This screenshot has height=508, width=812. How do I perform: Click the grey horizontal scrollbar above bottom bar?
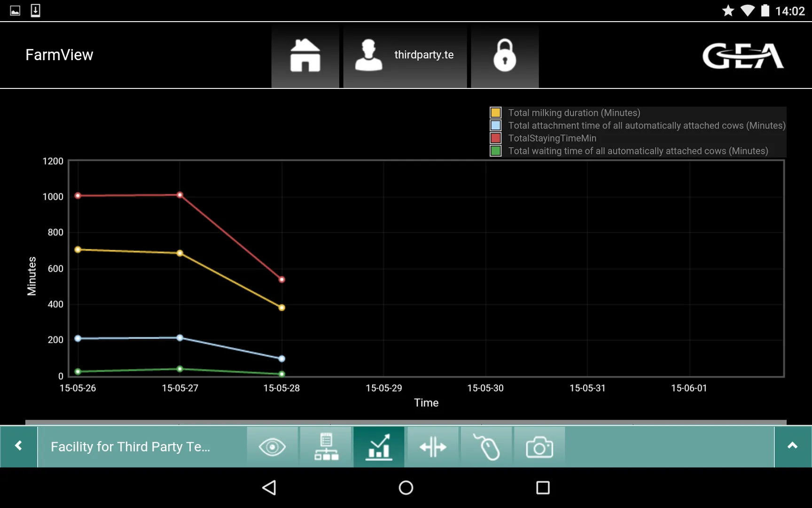pyautogui.click(x=406, y=422)
